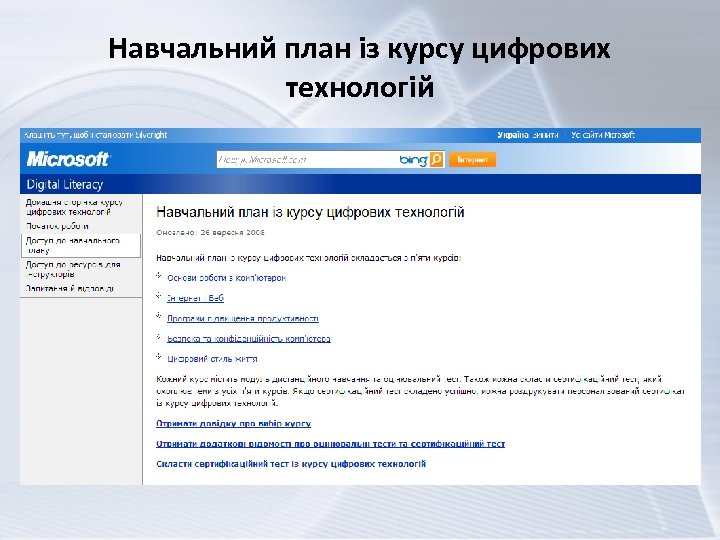Click the Silverlight install link at top
The width and height of the screenshot is (720, 540).
(96, 135)
